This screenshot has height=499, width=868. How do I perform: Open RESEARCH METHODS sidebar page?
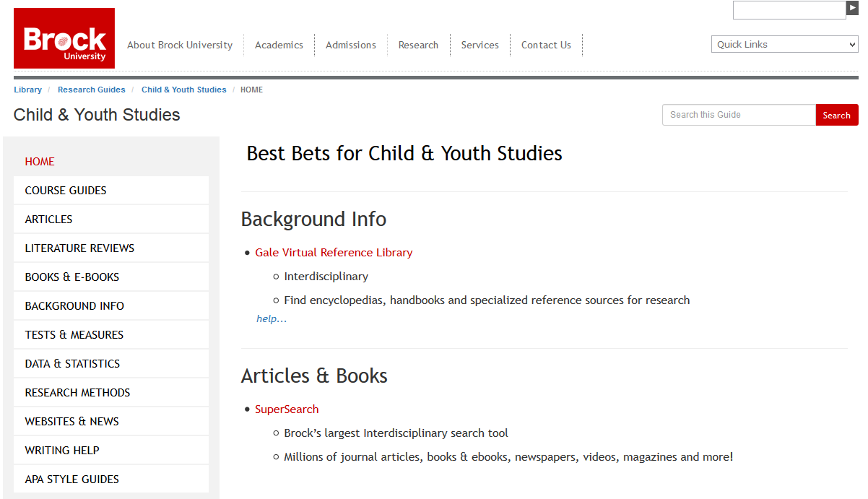tap(111, 393)
